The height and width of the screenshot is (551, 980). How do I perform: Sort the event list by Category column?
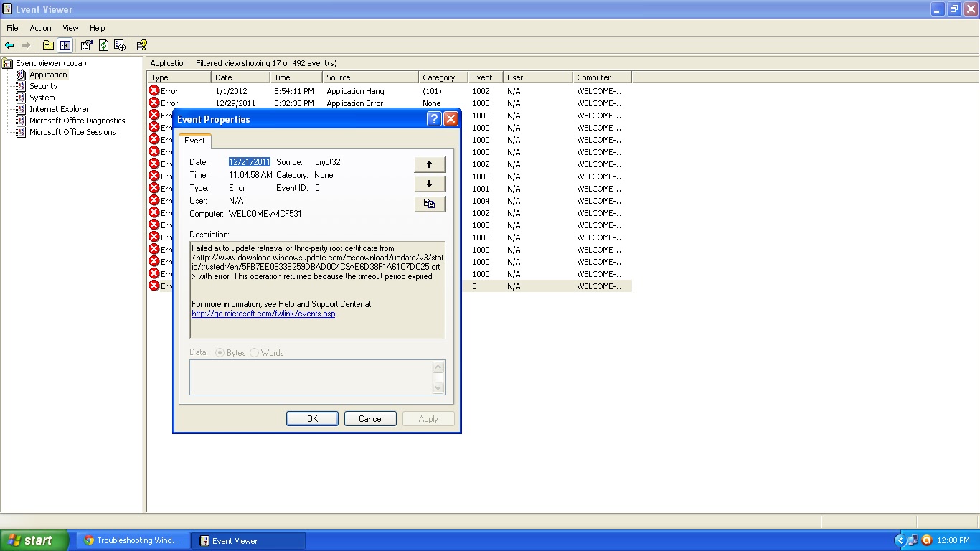pos(443,77)
